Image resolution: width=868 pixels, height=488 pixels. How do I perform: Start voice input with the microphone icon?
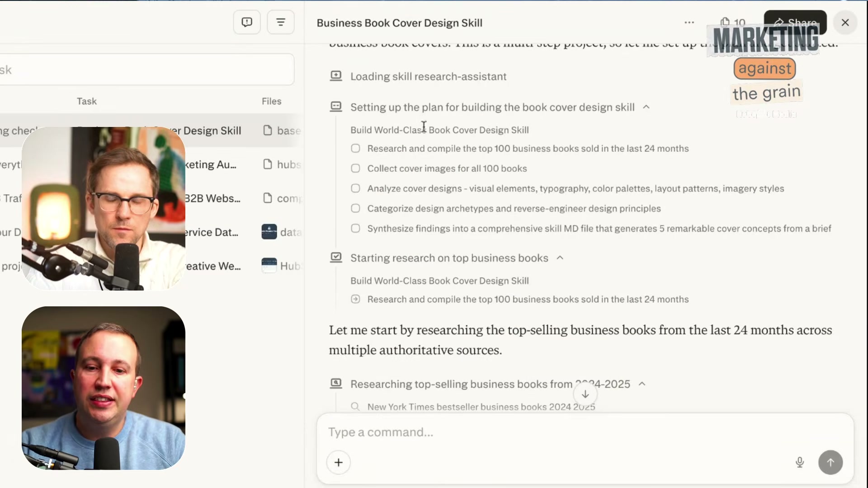pyautogui.click(x=799, y=462)
